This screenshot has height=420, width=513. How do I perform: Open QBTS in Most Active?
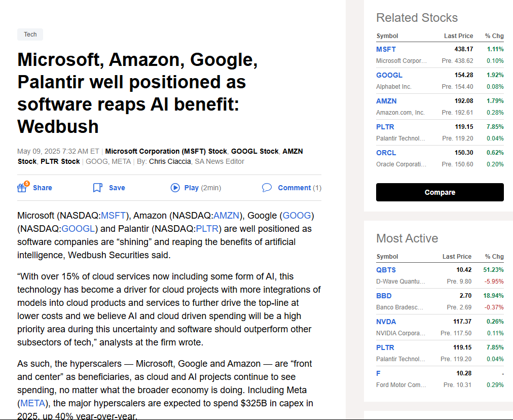coord(386,270)
